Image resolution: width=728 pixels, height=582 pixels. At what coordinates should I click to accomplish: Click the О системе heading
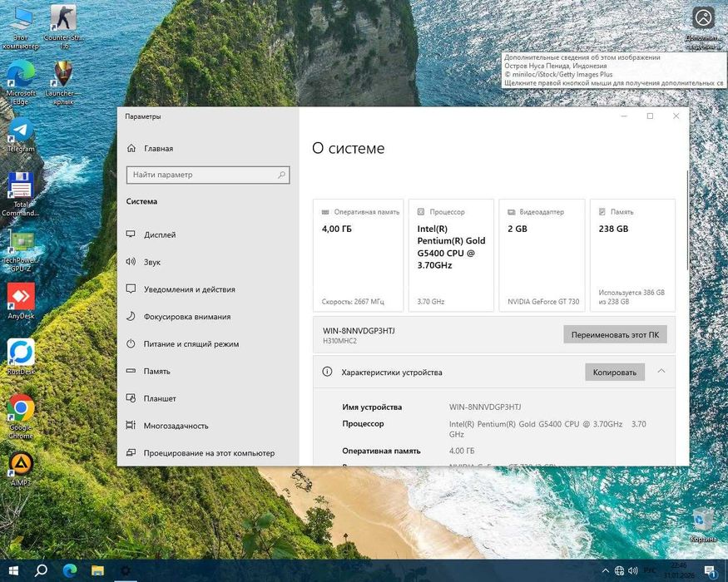(349, 148)
